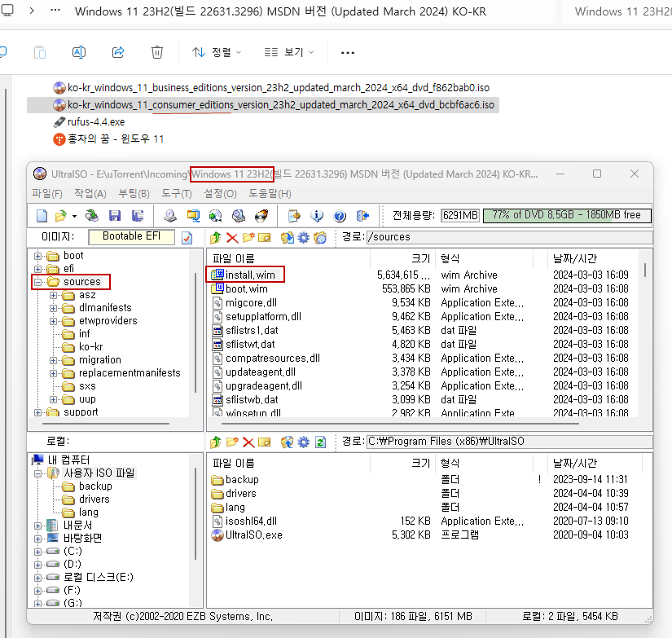Expand the boot folder in image tree

38,256
